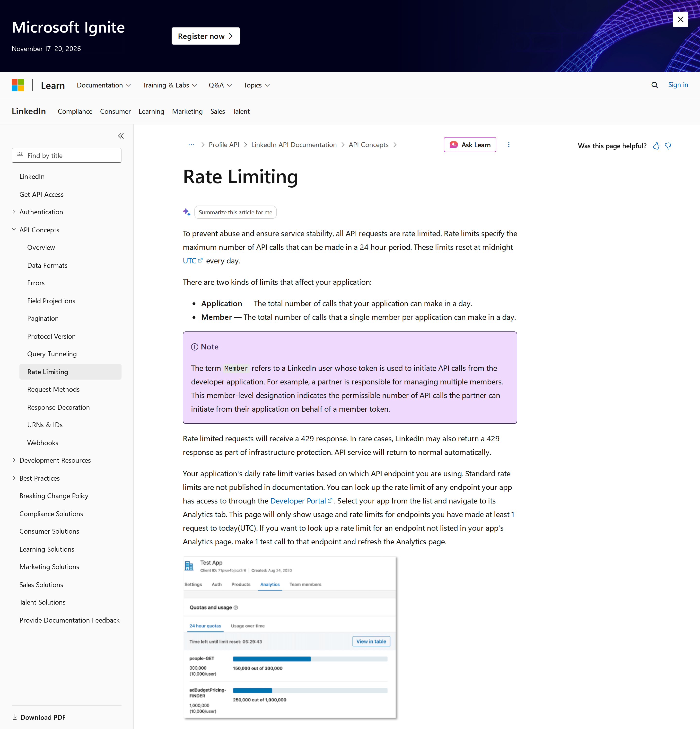This screenshot has width=700, height=729.
Task: Open the Get API Access page
Action: pos(41,194)
